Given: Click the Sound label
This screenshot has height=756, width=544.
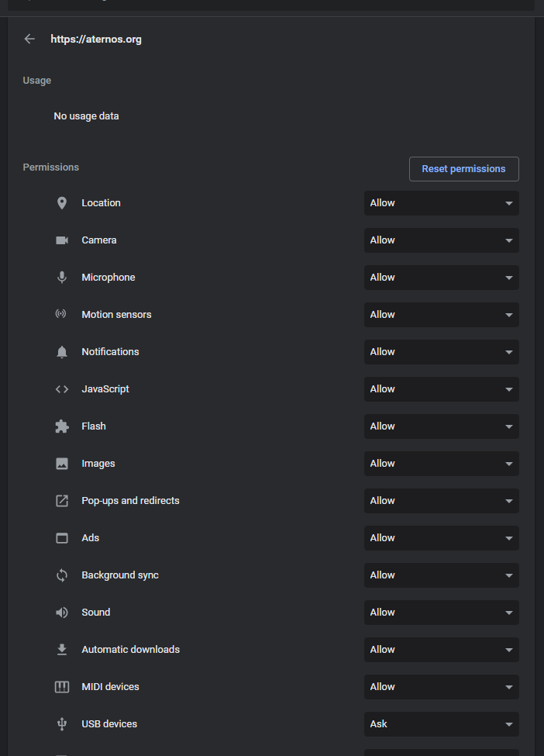Looking at the screenshot, I should (95, 613).
